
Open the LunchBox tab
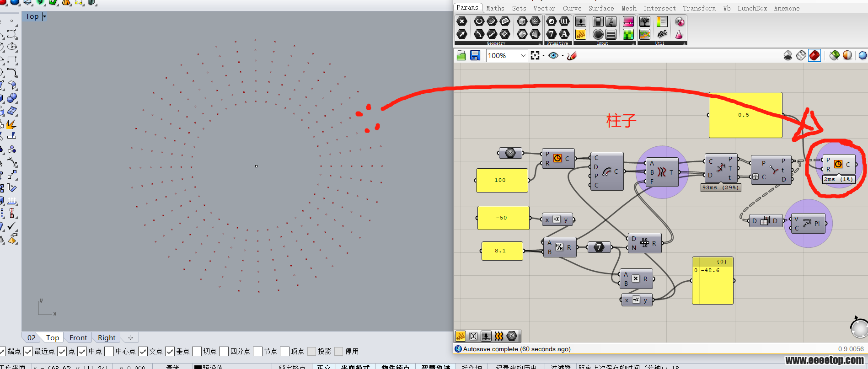[752, 8]
